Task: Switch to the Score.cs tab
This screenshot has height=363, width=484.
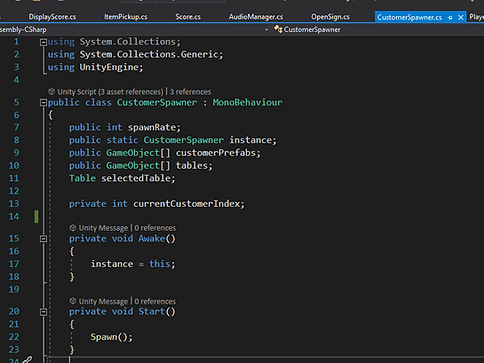Action: tap(188, 17)
